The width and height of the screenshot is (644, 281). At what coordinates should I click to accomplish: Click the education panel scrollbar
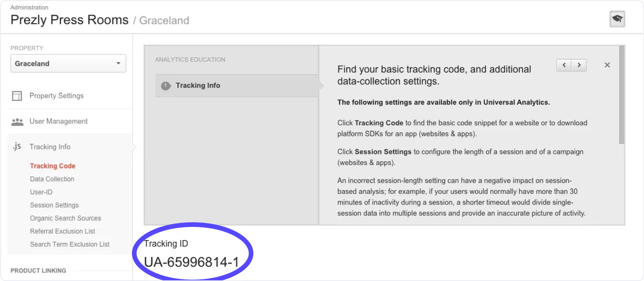(622, 95)
